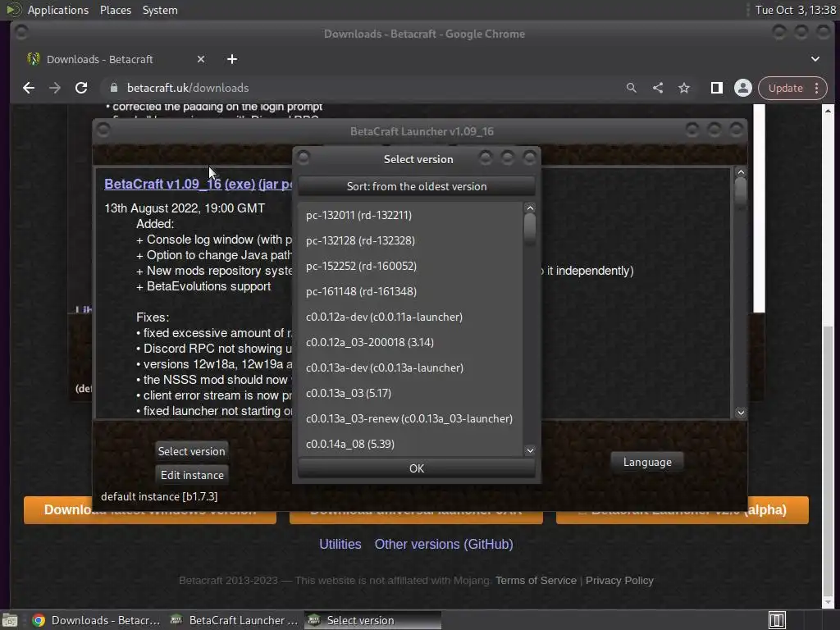Click the clock showing Tue Oct 3, 13:38
The width and height of the screenshot is (840, 630).
pyautogui.click(x=795, y=10)
